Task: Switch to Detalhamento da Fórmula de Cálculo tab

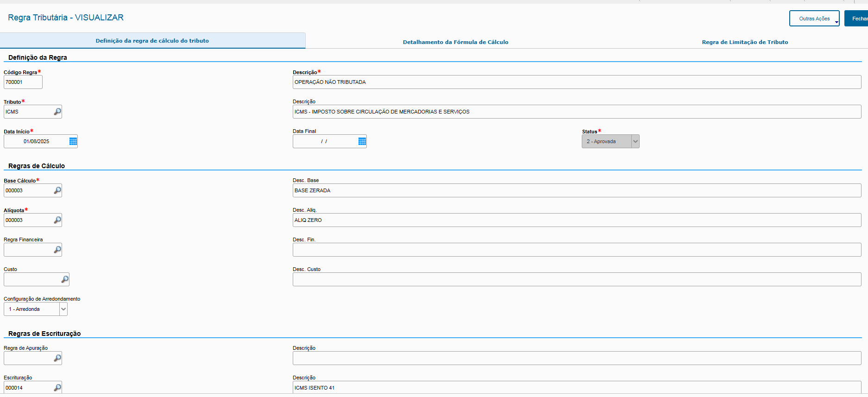Action: 455,42
